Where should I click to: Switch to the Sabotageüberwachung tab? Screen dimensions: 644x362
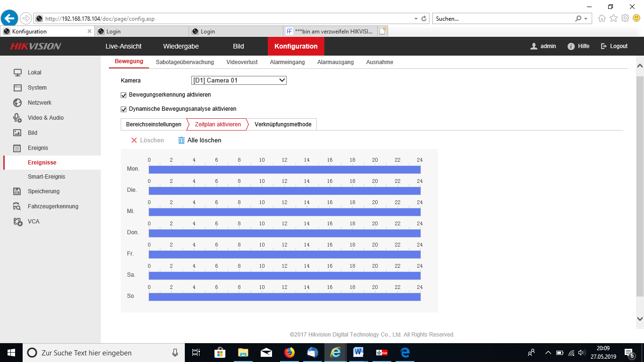tap(185, 62)
